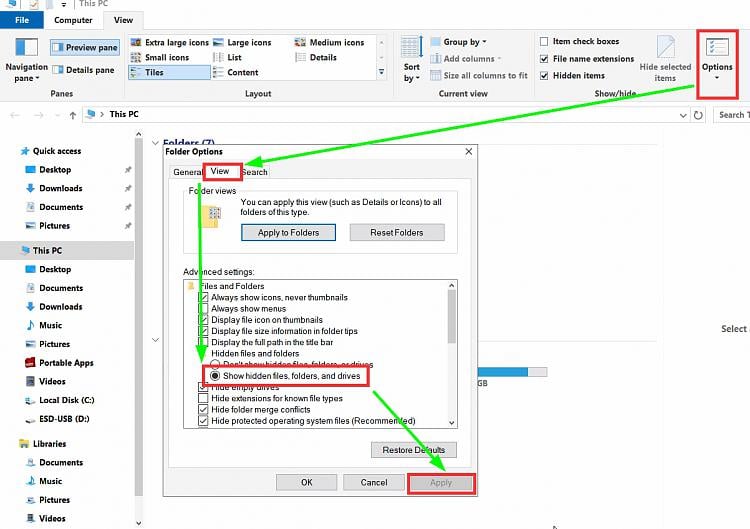750x529 pixels.
Task: Click Apply to Folders button
Action: [288, 233]
